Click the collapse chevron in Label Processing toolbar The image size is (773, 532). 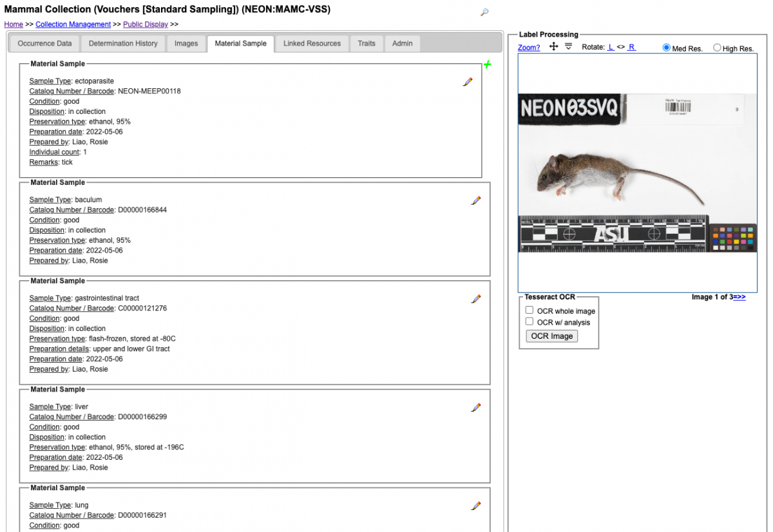click(x=568, y=47)
